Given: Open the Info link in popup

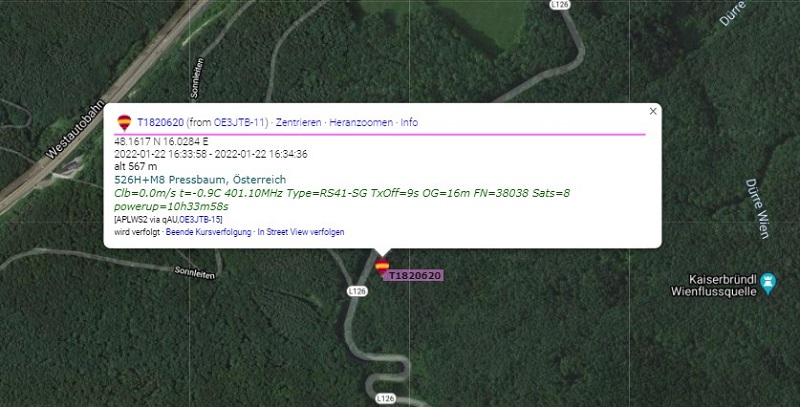Looking at the screenshot, I should 409,122.
